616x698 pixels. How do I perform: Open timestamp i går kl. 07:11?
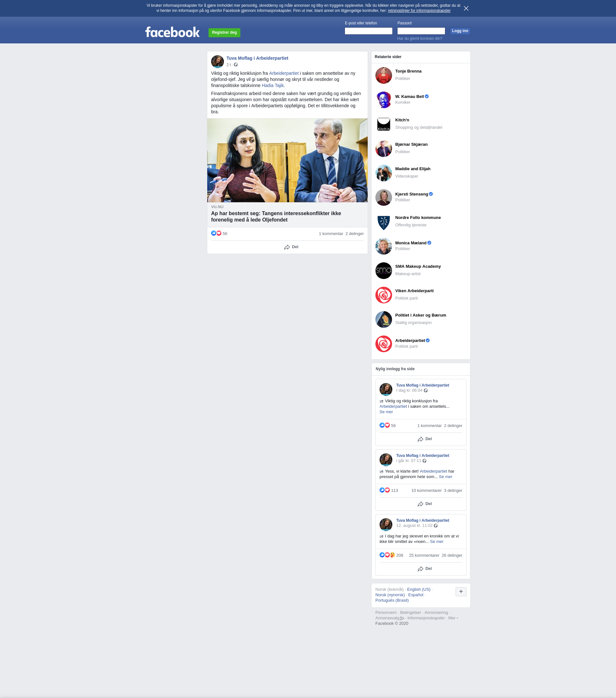[408, 461]
